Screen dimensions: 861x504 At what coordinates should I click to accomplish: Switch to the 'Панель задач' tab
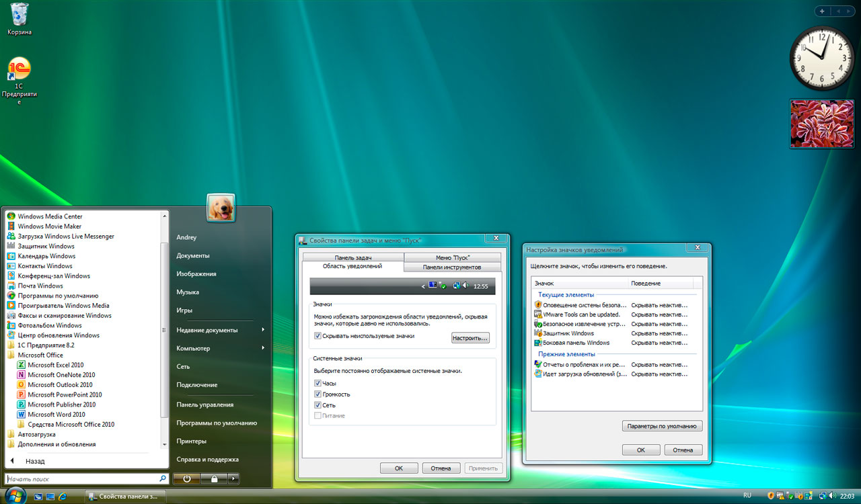(x=352, y=257)
